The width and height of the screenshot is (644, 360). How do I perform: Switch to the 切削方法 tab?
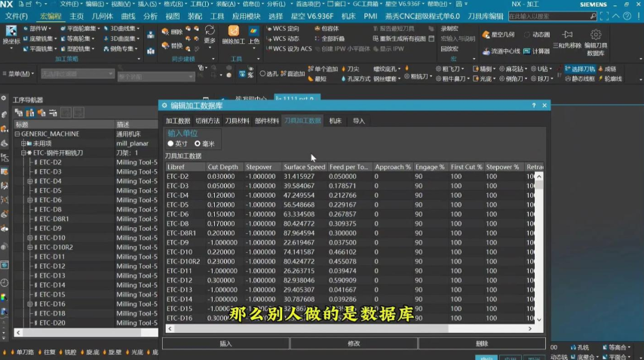[207, 121]
